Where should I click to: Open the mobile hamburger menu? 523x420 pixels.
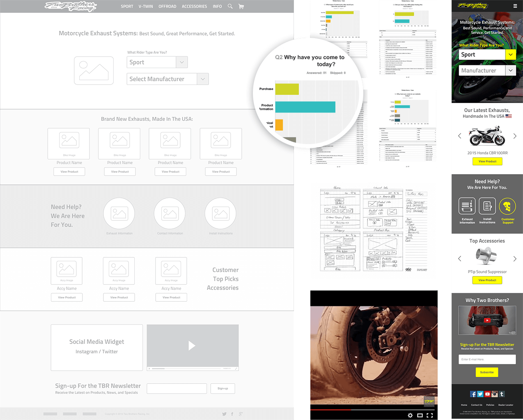coord(515,6)
